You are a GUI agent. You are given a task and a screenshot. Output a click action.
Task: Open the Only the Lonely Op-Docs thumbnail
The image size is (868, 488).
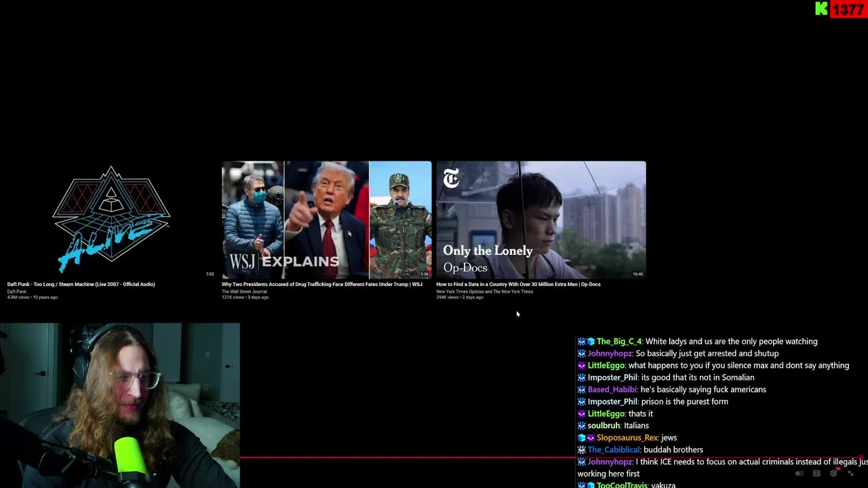[x=541, y=220]
